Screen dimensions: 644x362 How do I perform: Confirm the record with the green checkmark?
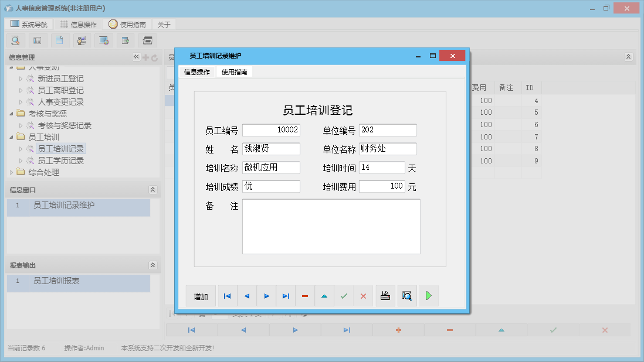[x=344, y=296]
